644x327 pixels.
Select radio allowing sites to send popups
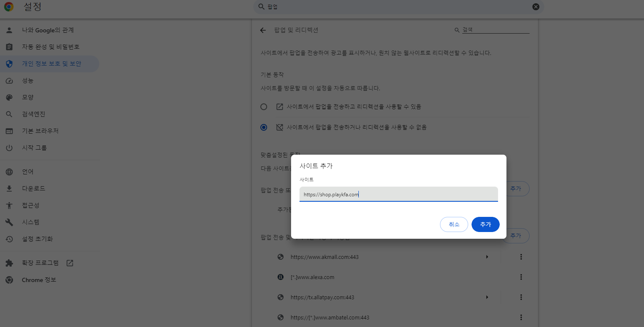(264, 106)
